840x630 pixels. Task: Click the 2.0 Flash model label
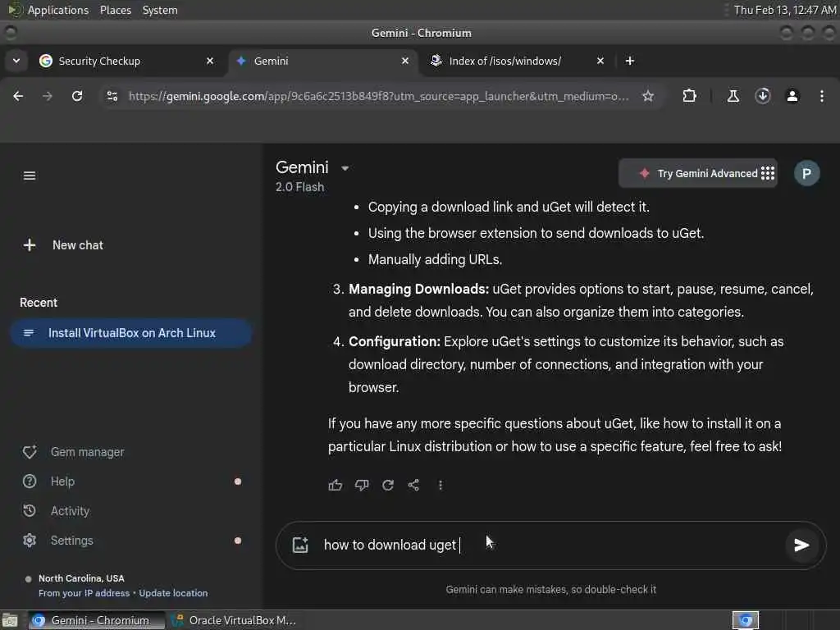click(x=299, y=187)
